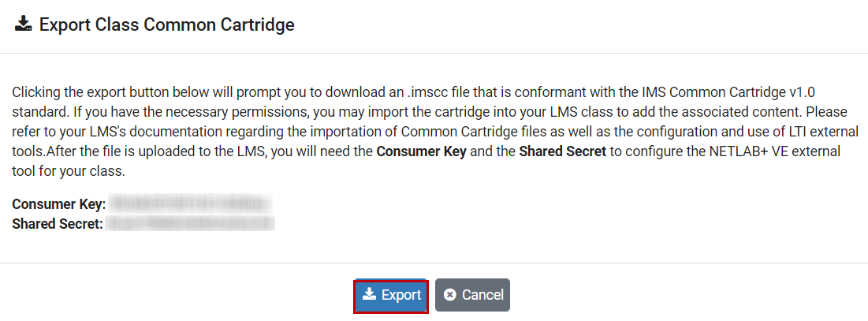Viewport: 868px width, 321px height.
Task: Click the divider line below the title
Action: coord(434,54)
